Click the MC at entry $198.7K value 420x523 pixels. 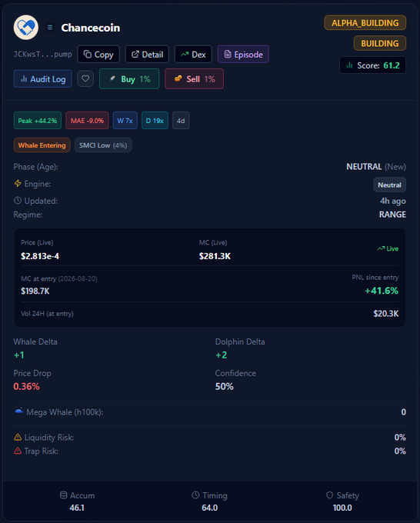click(x=35, y=291)
